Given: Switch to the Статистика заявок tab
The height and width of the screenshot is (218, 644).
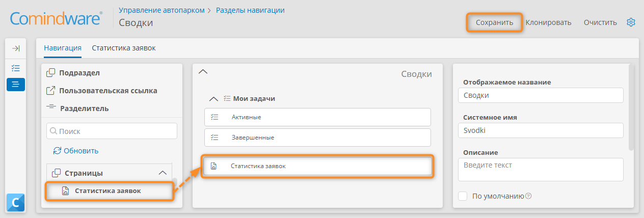Looking at the screenshot, I should pos(123,48).
